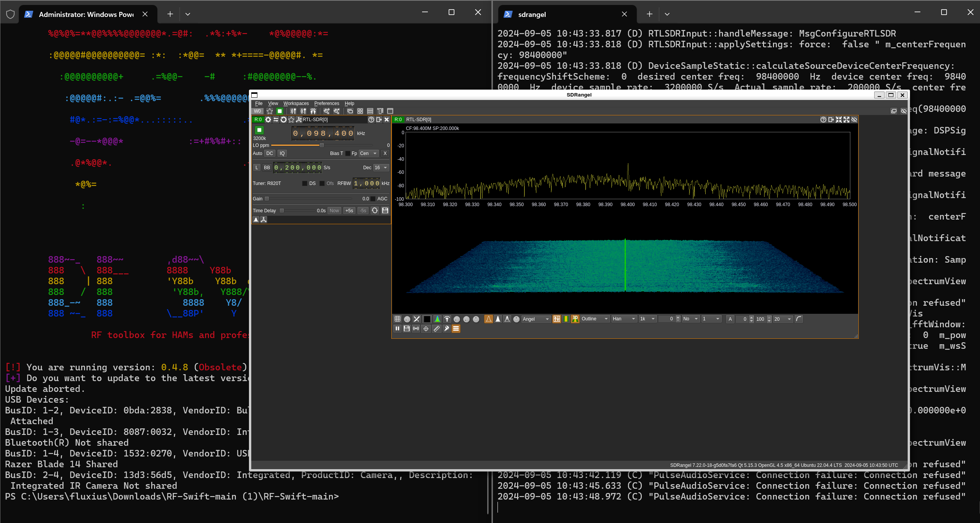Image resolution: width=980 pixels, height=523 pixels.
Task: Open tab dropdown in sdrangel terminal
Action: coord(667,14)
